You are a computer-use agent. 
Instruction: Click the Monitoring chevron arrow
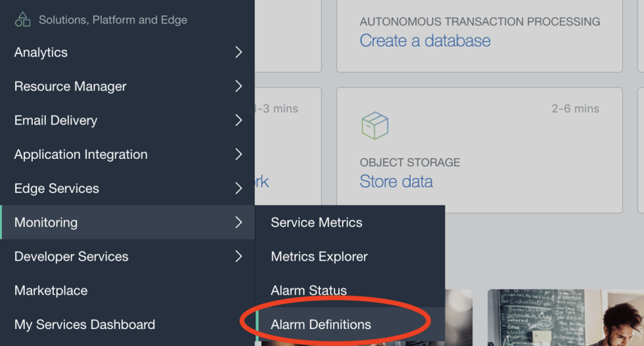point(238,222)
